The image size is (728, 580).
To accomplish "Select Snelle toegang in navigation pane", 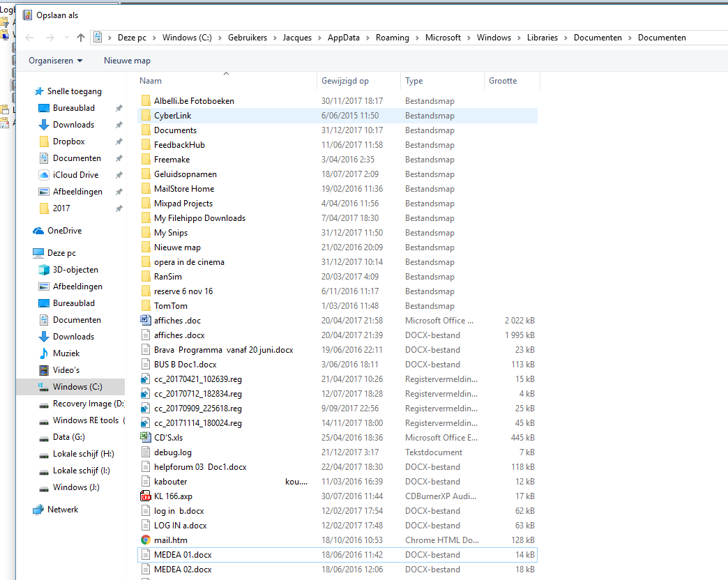I will pos(68,91).
